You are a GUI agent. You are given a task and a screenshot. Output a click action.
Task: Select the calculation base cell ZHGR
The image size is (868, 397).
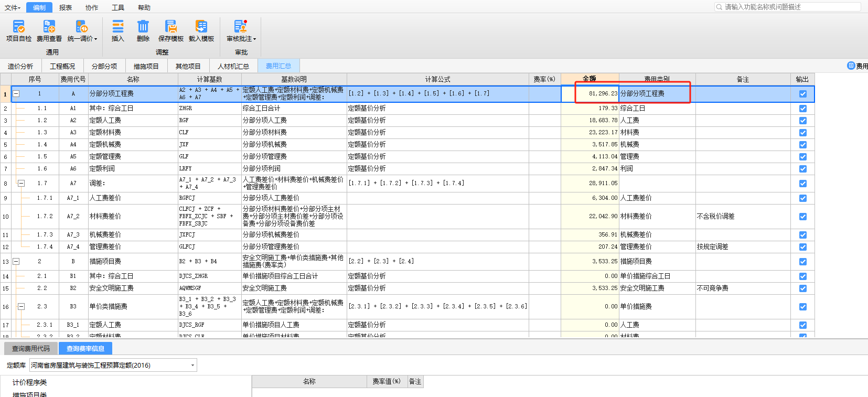coord(210,109)
